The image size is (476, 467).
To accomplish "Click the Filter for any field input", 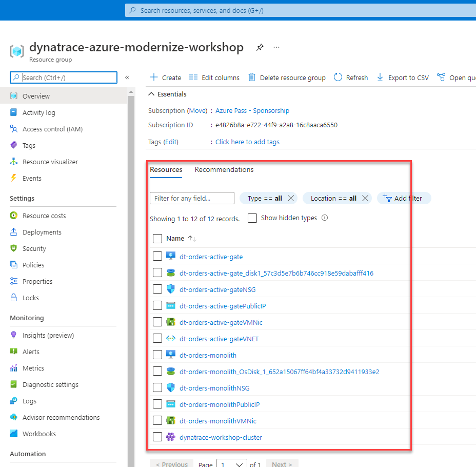I will click(x=192, y=198).
